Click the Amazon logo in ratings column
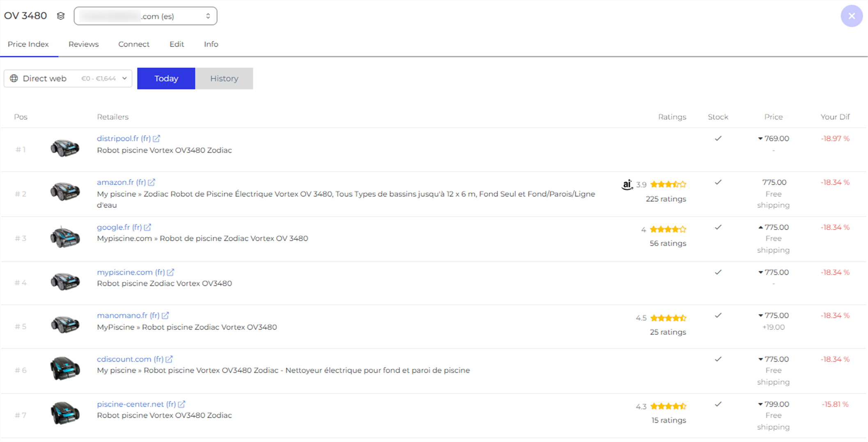 [x=627, y=185]
